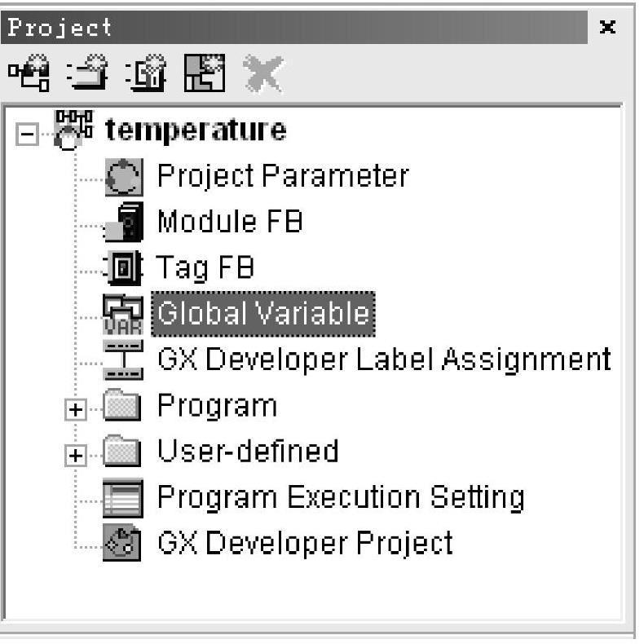Expand the Program folder node
The height and width of the screenshot is (644, 644).
(76, 409)
